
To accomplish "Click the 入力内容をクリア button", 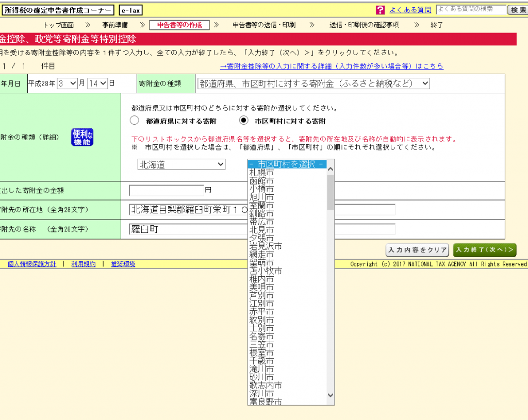I will [x=417, y=250].
